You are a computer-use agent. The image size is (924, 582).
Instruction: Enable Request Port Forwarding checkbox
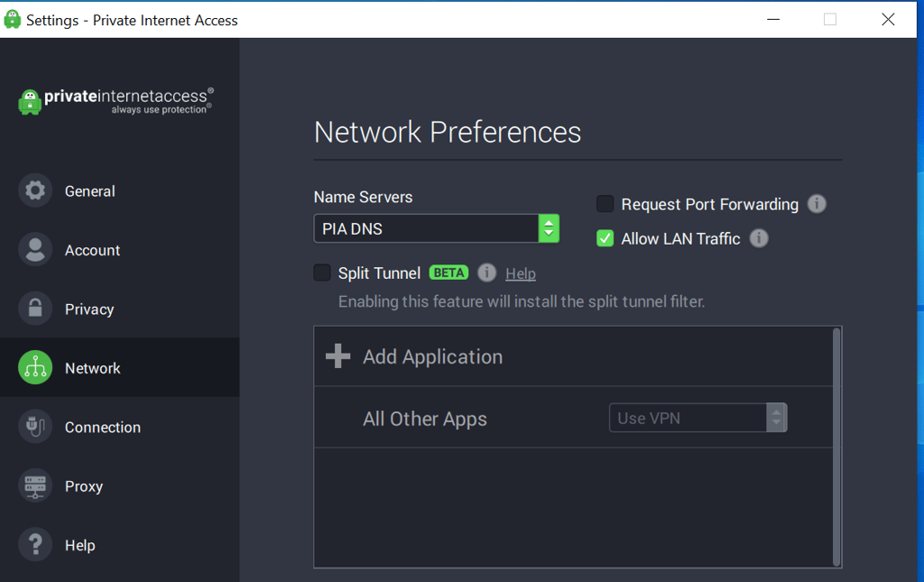[605, 204]
